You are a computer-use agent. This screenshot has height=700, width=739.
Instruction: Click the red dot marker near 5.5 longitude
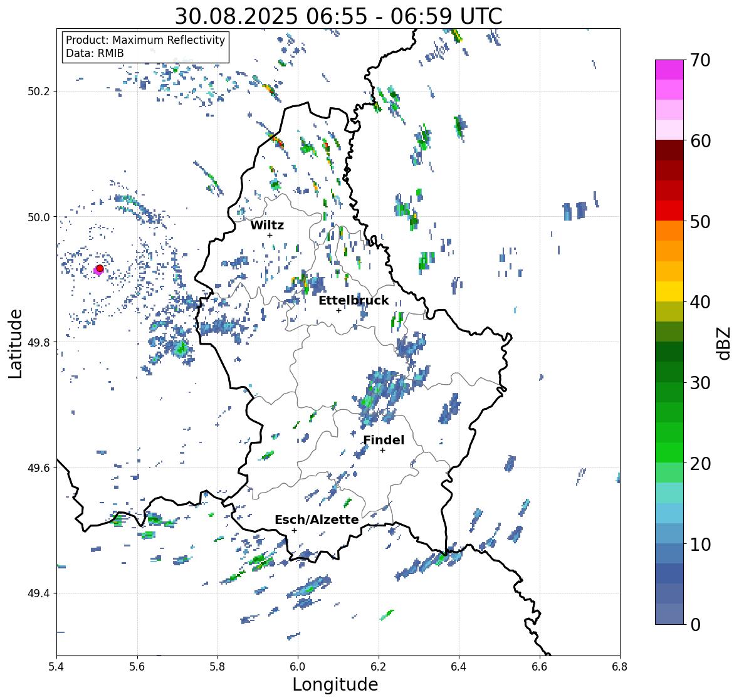click(x=100, y=268)
